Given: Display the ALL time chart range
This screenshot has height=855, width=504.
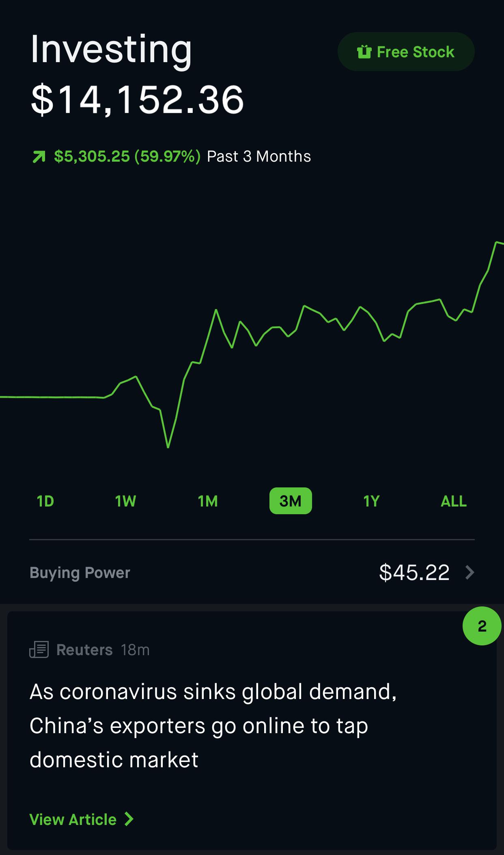Looking at the screenshot, I should point(454,501).
